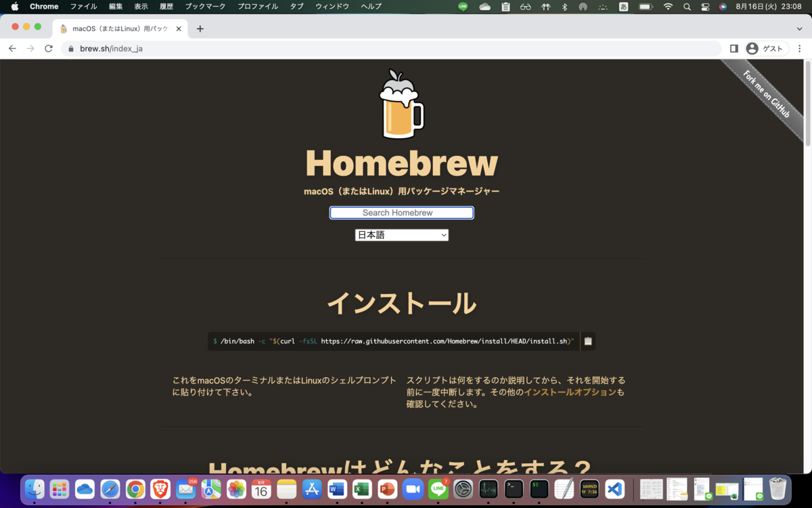Screen dimensions: 812x508
Task: Click the AirPods icon in menu bar
Action: tap(546, 7)
